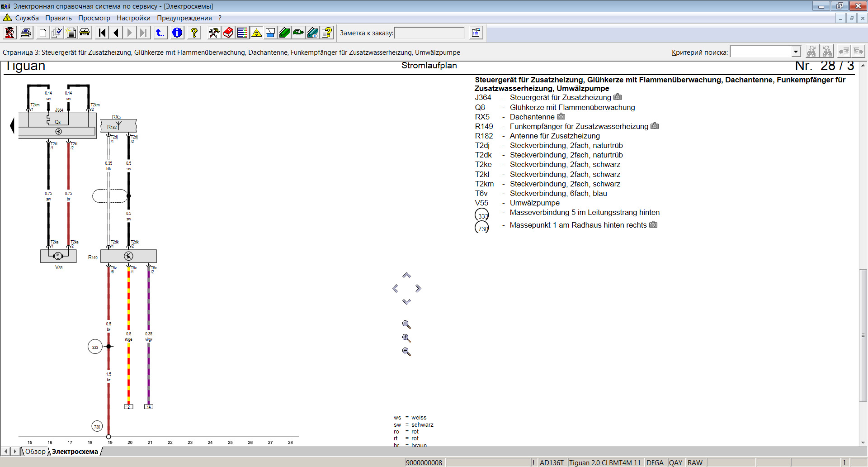Open camera image for J364 Steuergerät
The width and height of the screenshot is (868, 467).
pyautogui.click(x=618, y=97)
